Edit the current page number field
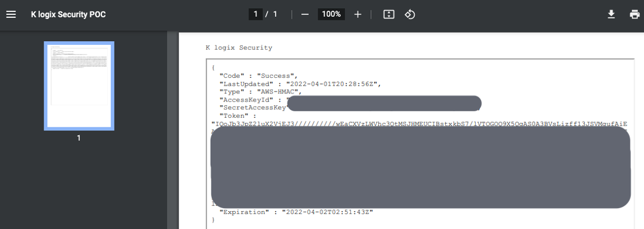This screenshot has width=644, height=229. (255, 14)
